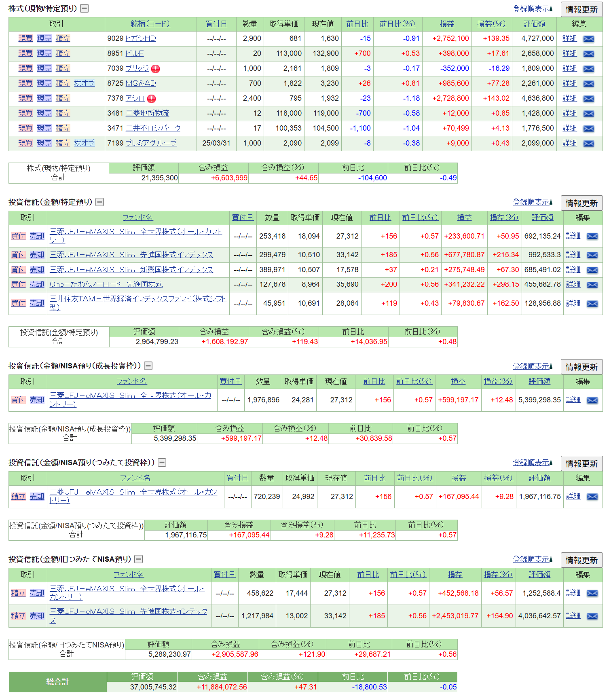Click stock total 含み損益 +6,603,999
Image resolution: width=611 pixels, height=700 pixels.
click(229, 178)
